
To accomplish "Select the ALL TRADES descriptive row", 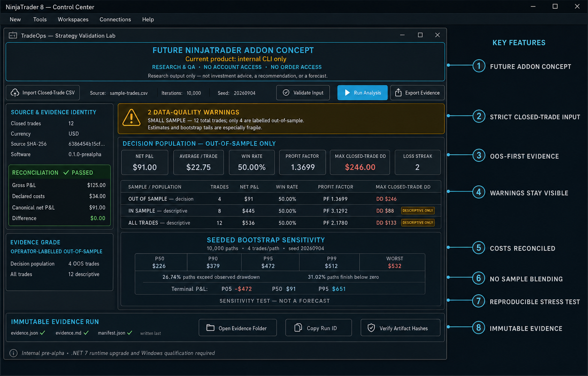I will click(281, 223).
